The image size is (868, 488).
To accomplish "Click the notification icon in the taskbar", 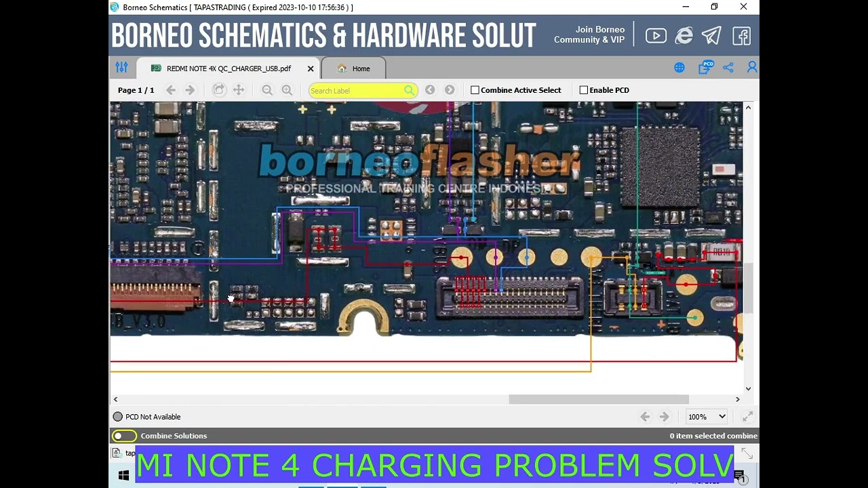I will (x=740, y=476).
